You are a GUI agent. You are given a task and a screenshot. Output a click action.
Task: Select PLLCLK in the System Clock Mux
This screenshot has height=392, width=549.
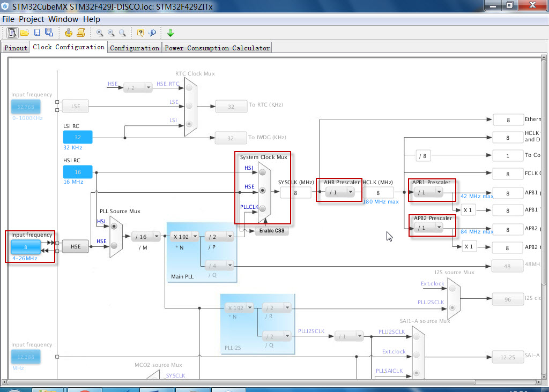click(263, 209)
